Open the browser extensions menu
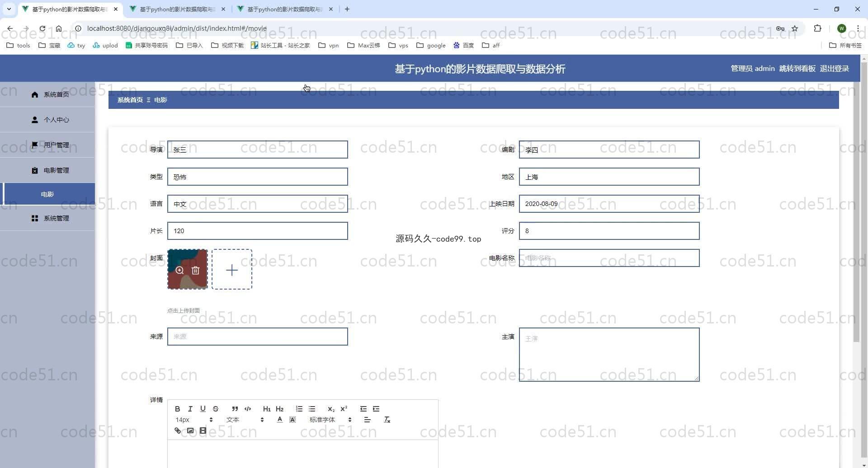The height and width of the screenshot is (468, 868). [817, 28]
